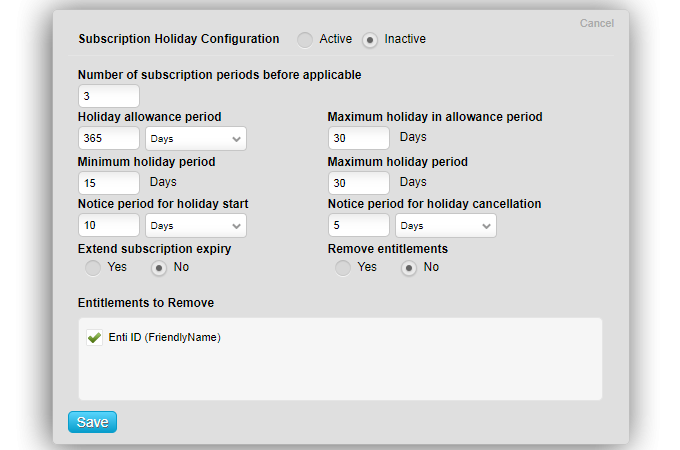The image size is (680, 450).
Task: Click the Cancel link
Action: tap(597, 23)
